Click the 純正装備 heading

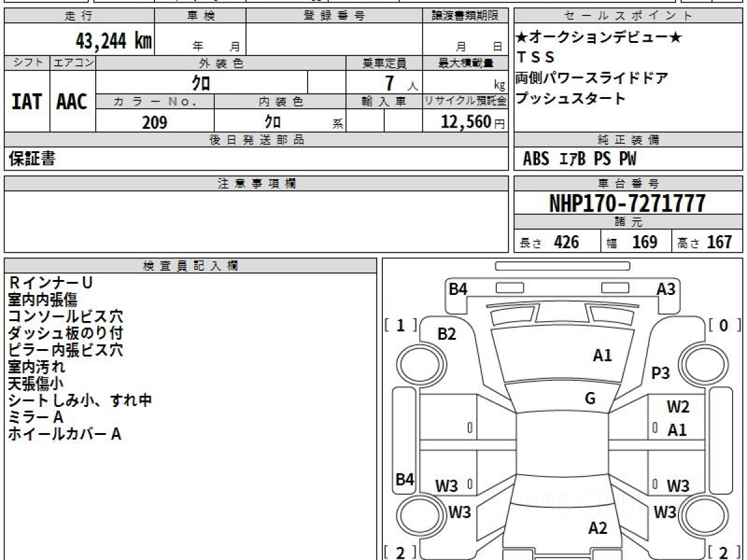pos(629,140)
